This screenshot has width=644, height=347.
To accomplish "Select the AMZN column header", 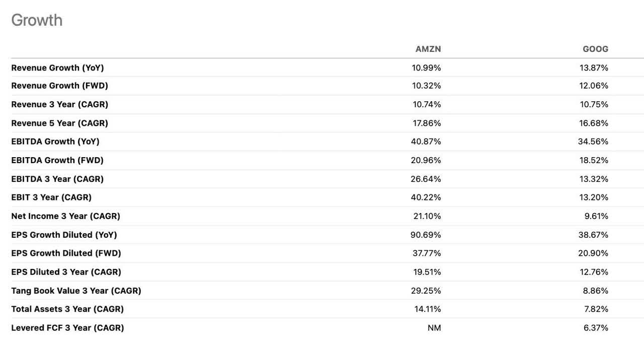I will tap(428, 49).
